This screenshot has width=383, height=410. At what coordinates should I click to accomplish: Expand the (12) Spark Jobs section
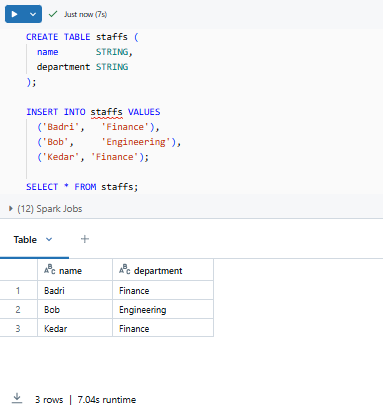coord(45,209)
